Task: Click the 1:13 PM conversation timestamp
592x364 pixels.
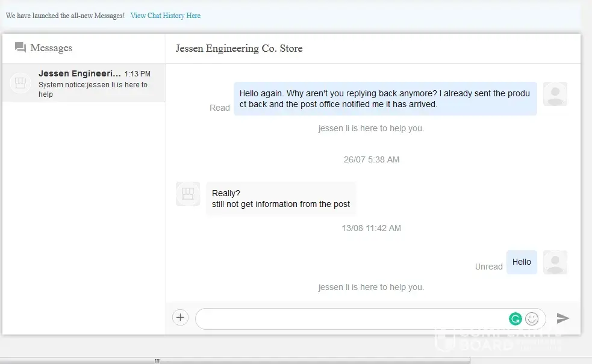Action: (x=137, y=74)
